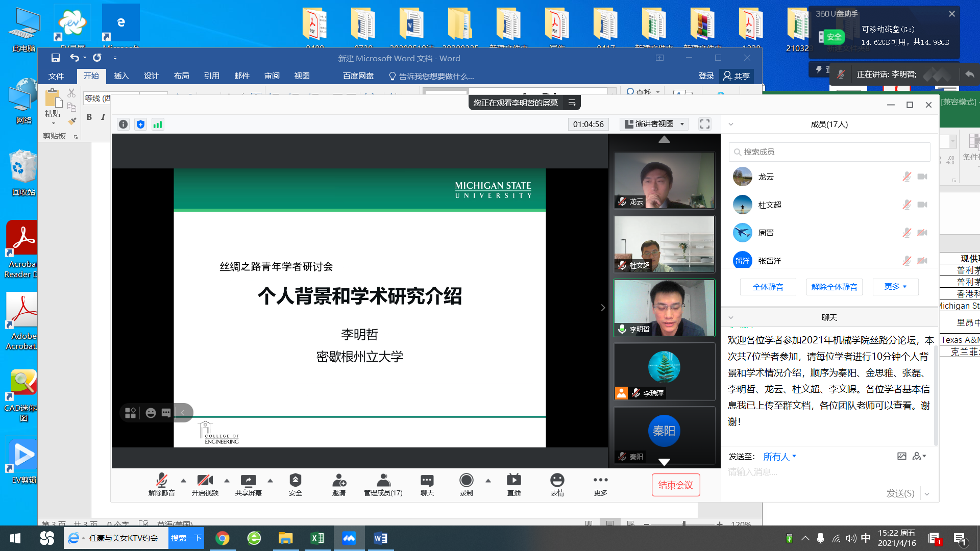Click the meeting info icon
Image resolution: width=980 pixels, height=551 pixels.
[123, 124]
